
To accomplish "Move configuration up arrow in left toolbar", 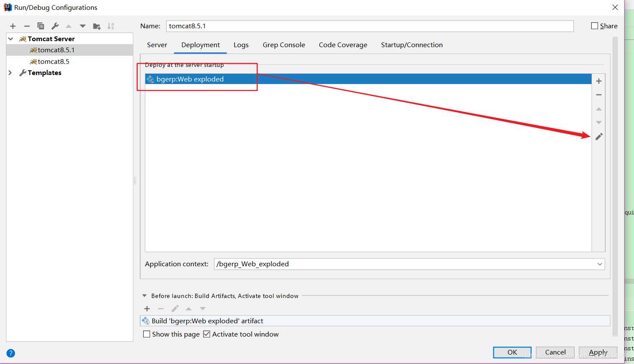I will 69,26.
